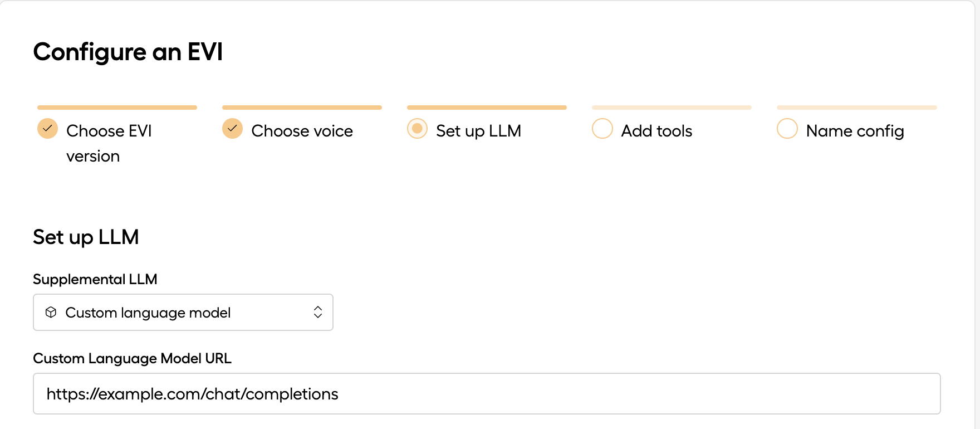Click the empty circle icon beside Name config

[x=787, y=129]
